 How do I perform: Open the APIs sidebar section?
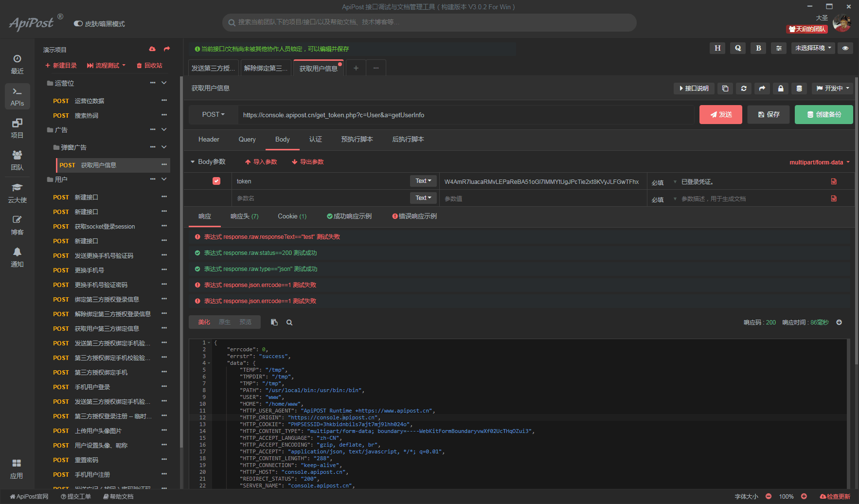coord(17,96)
